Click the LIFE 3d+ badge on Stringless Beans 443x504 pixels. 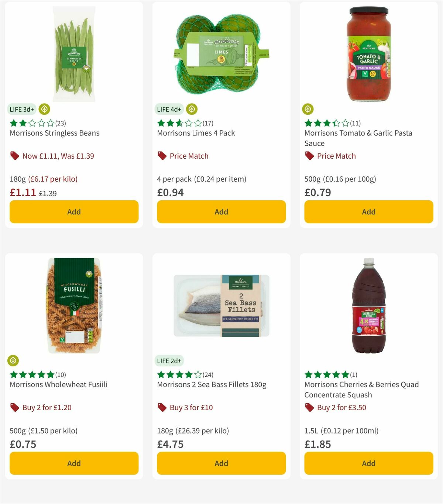tap(21, 109)
